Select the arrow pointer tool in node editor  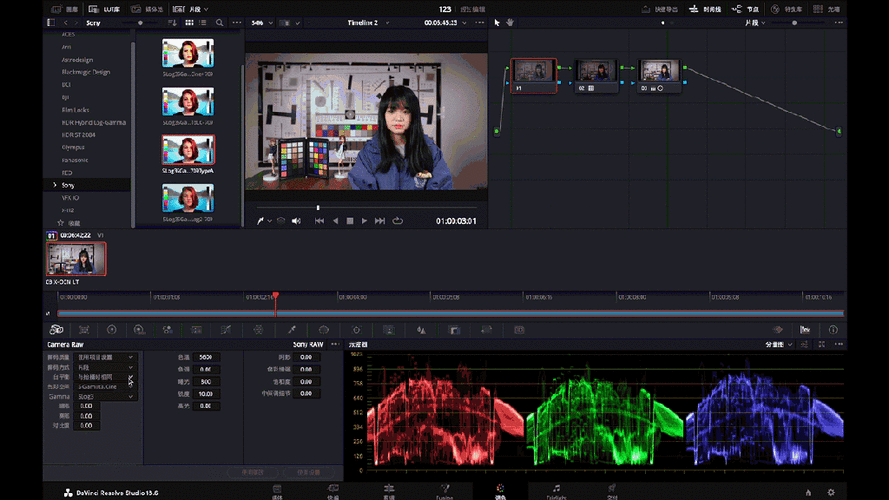(x=497, y=22)
